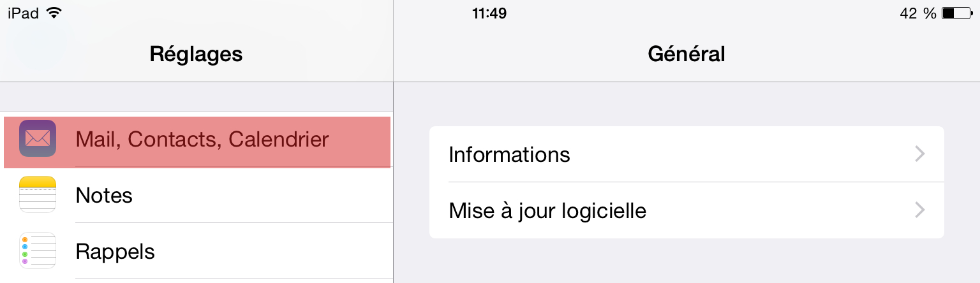The image size is (980, 283).
Task: Open Mise à jour logicielle
Action: click(x=687, y=210)
